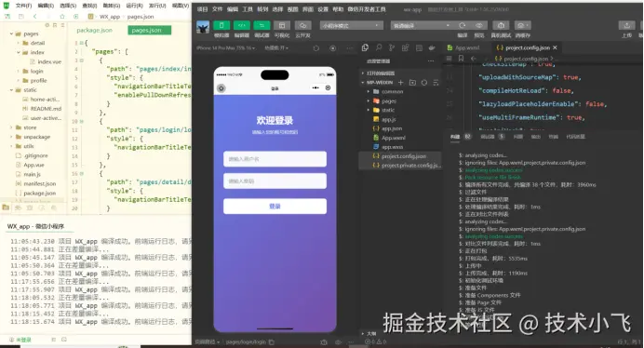Open the 普通编译 compile mode dropdown
Screen dimensions: 644x348
tap(422, 25)
